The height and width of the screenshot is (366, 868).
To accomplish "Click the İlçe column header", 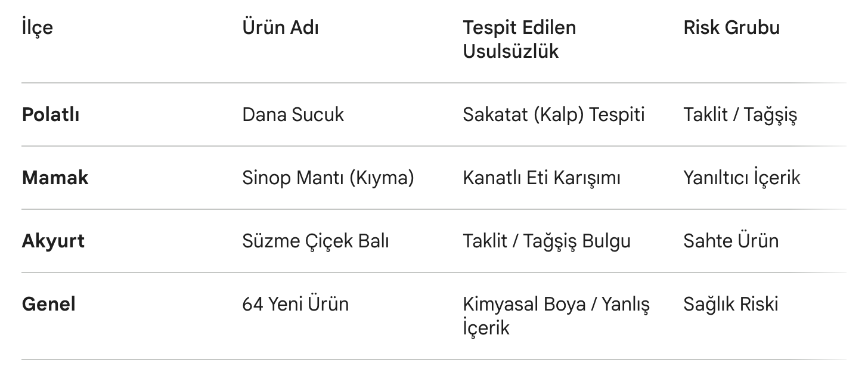I will click(x=37, y=28).
